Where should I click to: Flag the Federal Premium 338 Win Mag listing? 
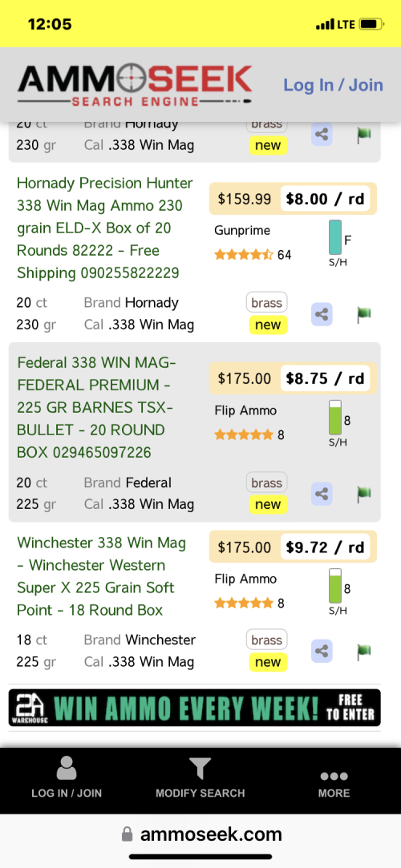coord(364,494)
